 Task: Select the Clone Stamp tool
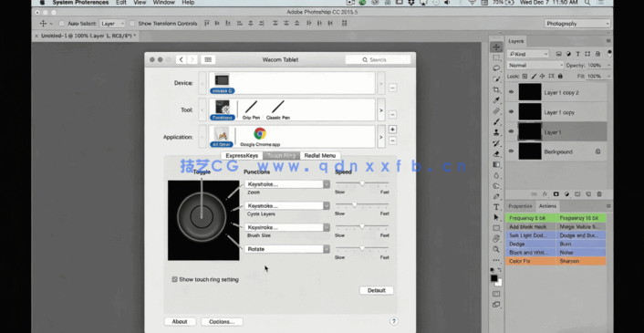(496, 132)
